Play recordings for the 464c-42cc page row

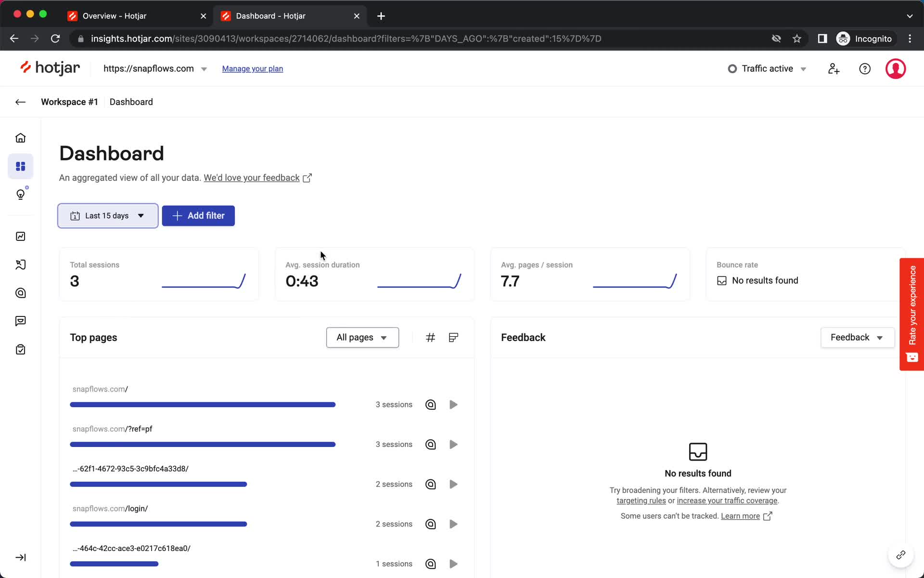coord(453,564)
